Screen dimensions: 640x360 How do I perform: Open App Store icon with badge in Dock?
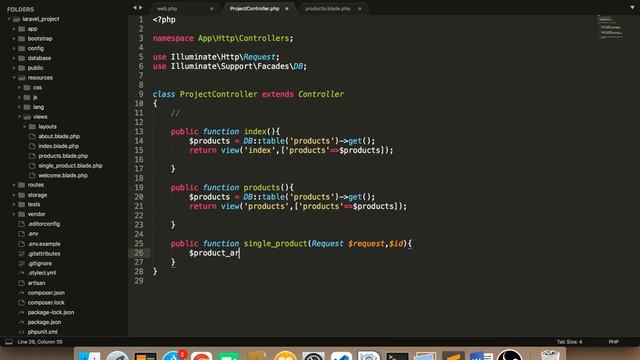[174, 356]
